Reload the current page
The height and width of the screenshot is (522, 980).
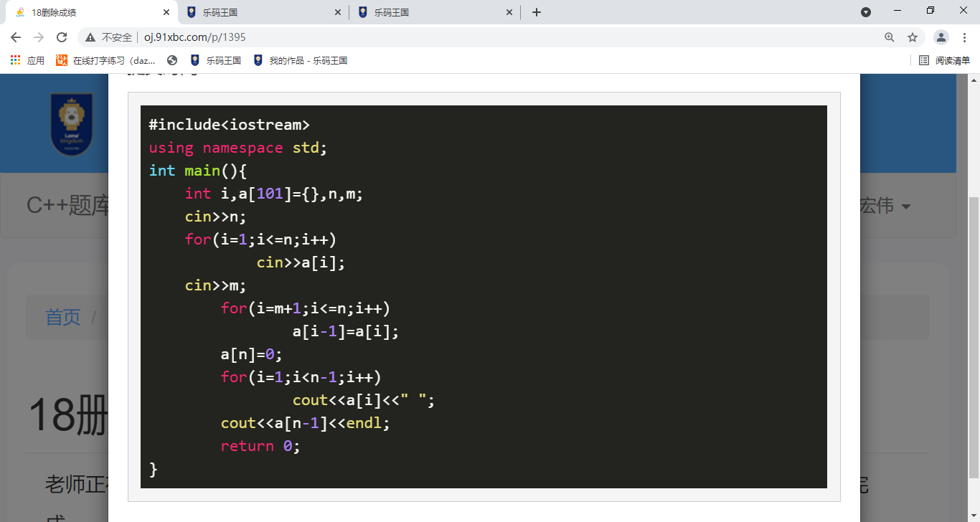62,37
